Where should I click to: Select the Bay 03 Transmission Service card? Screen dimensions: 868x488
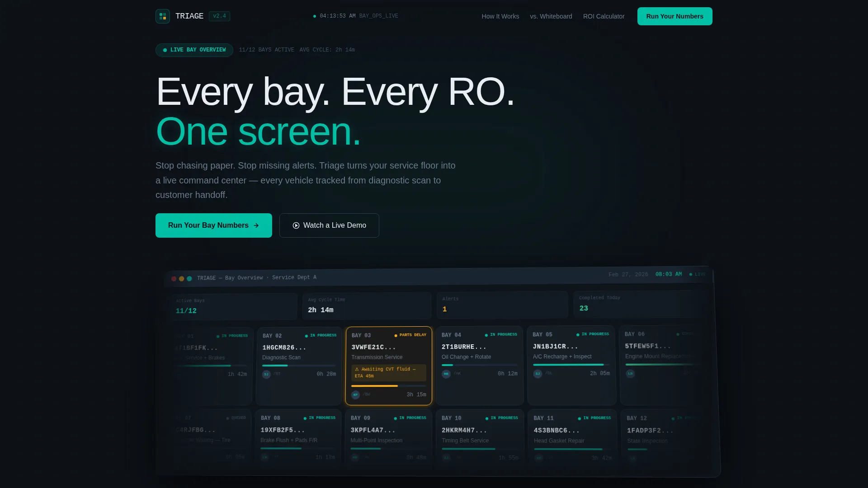click(x=389, y=366)
